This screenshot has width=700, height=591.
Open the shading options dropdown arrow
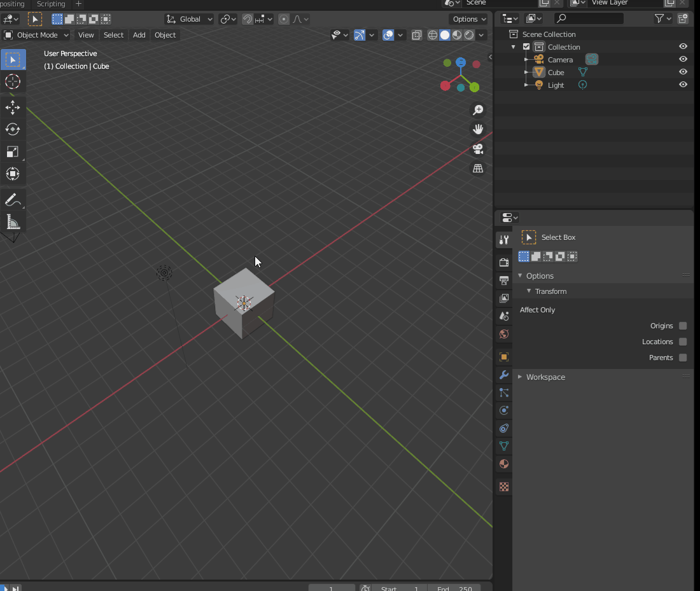pyautogui.click(x=481, y=35)
